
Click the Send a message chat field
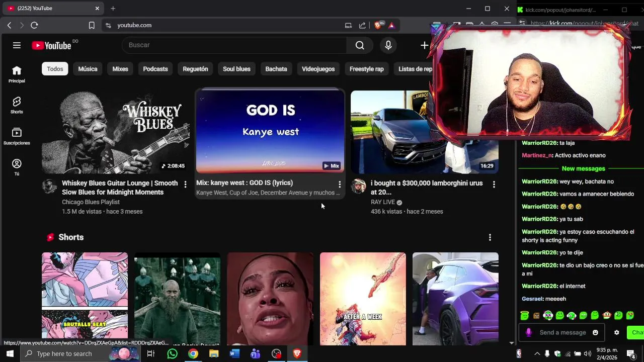pos(562,332)
